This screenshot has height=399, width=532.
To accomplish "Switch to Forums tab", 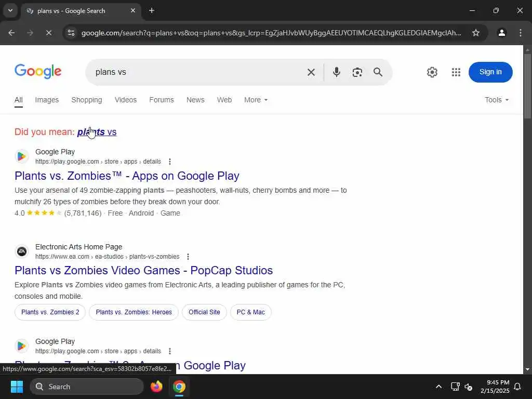I will point(162,100).
